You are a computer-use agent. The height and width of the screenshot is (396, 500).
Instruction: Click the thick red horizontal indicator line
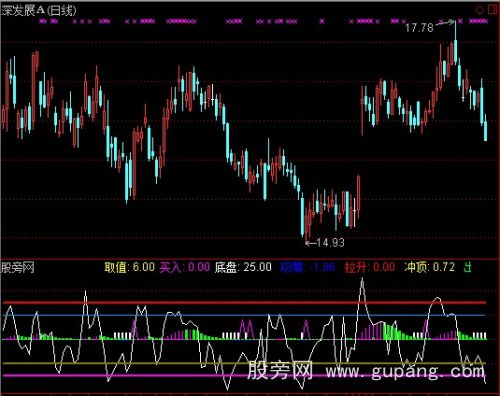point(244,303)
